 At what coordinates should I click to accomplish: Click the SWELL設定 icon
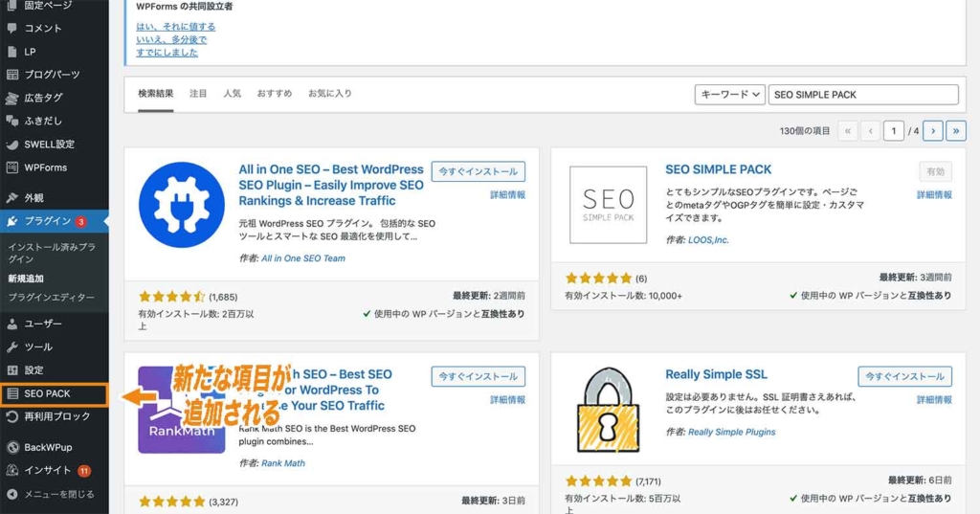pyautogui.click(x=11, y=144)
